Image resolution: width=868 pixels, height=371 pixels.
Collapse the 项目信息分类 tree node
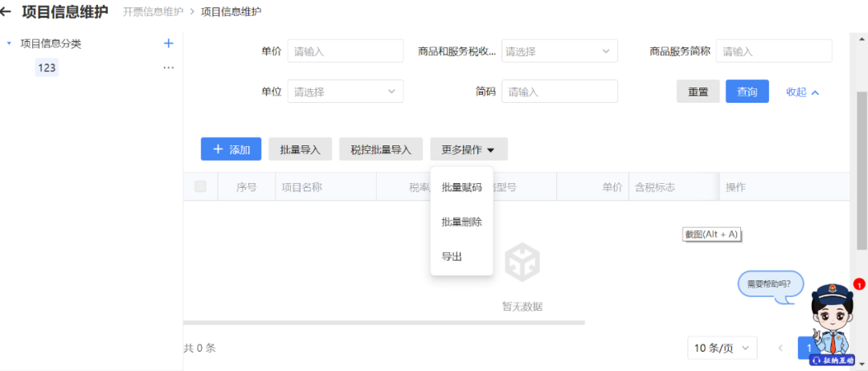9,43
